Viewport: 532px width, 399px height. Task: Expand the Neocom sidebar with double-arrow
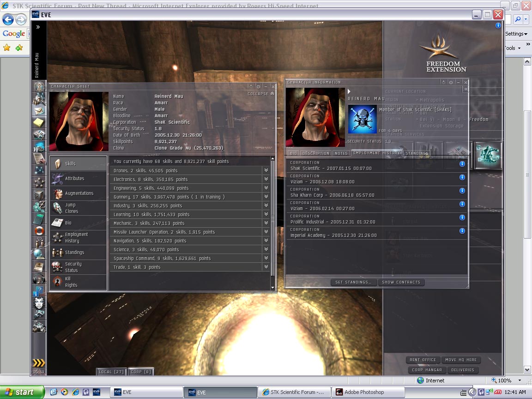tap(38, 27)
